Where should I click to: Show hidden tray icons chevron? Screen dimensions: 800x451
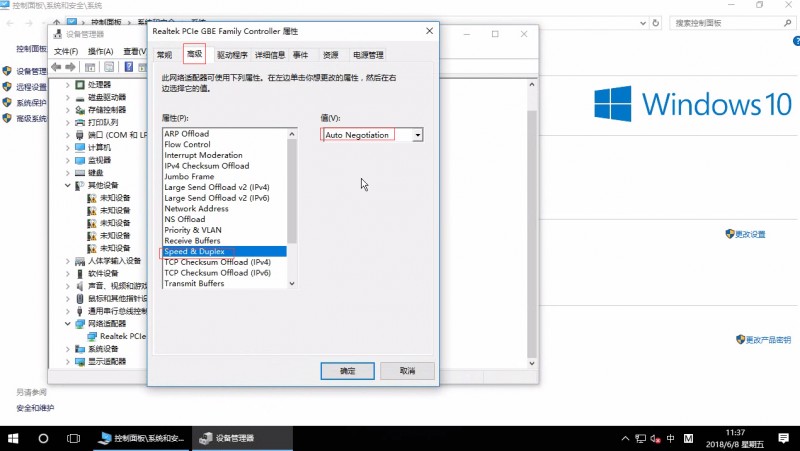click(626, 438)
